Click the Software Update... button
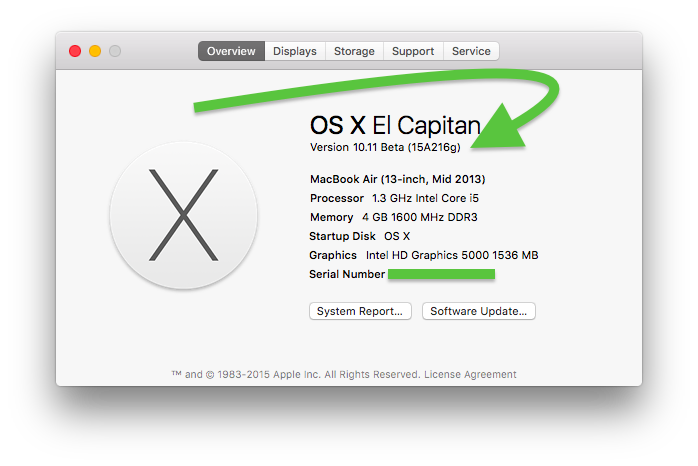The width and height of the screenshot is (698, 466). (479, 311)
